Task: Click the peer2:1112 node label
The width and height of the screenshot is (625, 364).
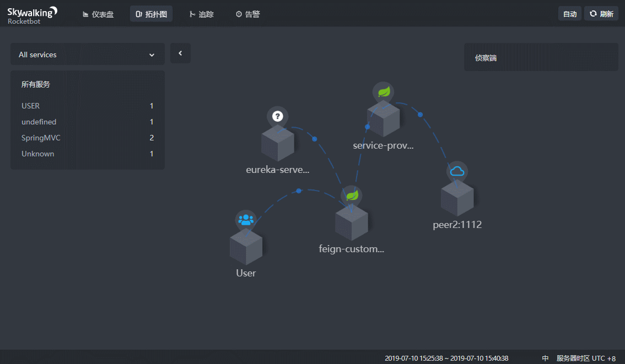Action: pos(457,225)
